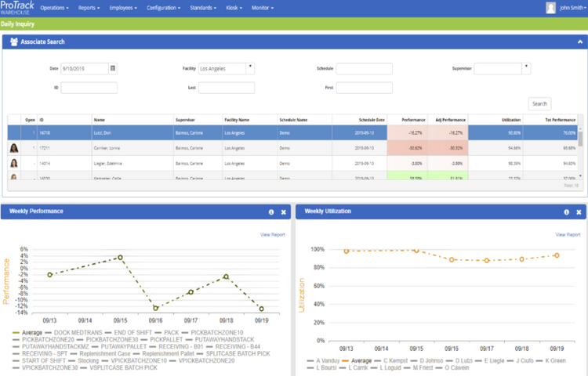588x376 pixels.
Task: Open the Kiosk menu
Action: point(234,8)
